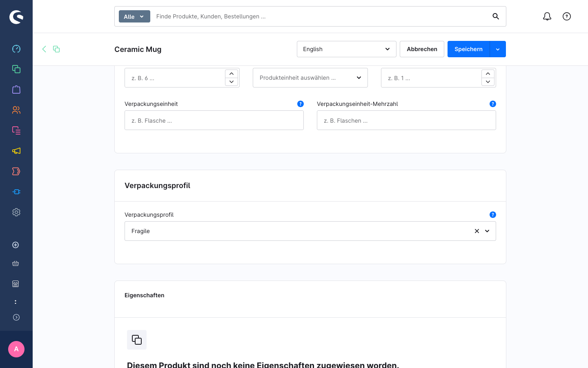This screenshot has width=588, height=368.
Task: Open the Alle search filter dropdown
Action: point(134,16)
